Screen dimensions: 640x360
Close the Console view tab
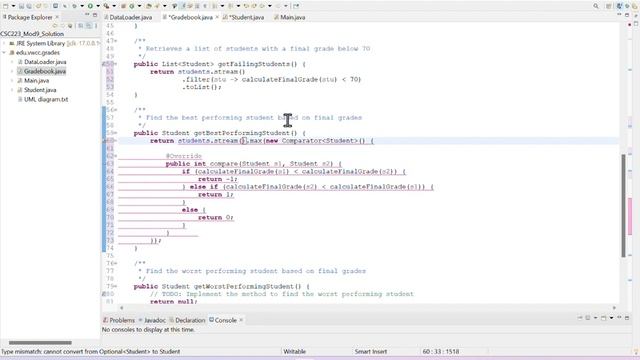click(241, 320)
